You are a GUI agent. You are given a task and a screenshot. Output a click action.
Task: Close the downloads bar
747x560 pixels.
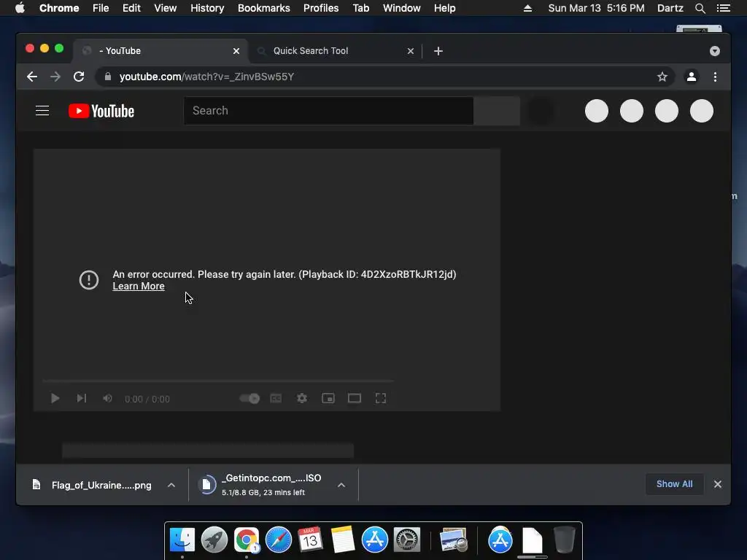[718, 484]
